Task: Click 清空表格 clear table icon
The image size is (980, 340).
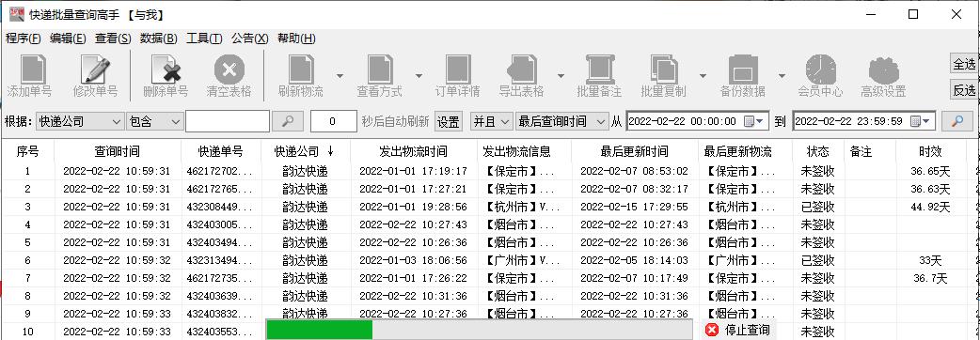Action: (229, 70)
